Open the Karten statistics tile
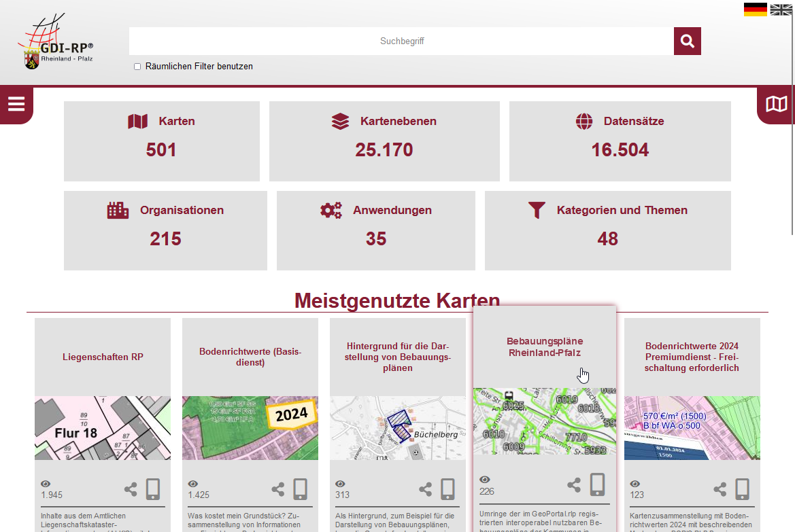 click(x=161, y=141)
